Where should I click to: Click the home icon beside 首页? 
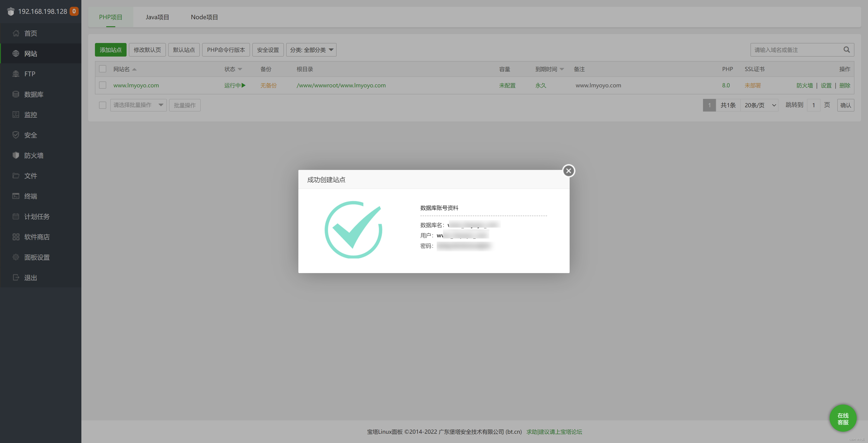point(16,33)
